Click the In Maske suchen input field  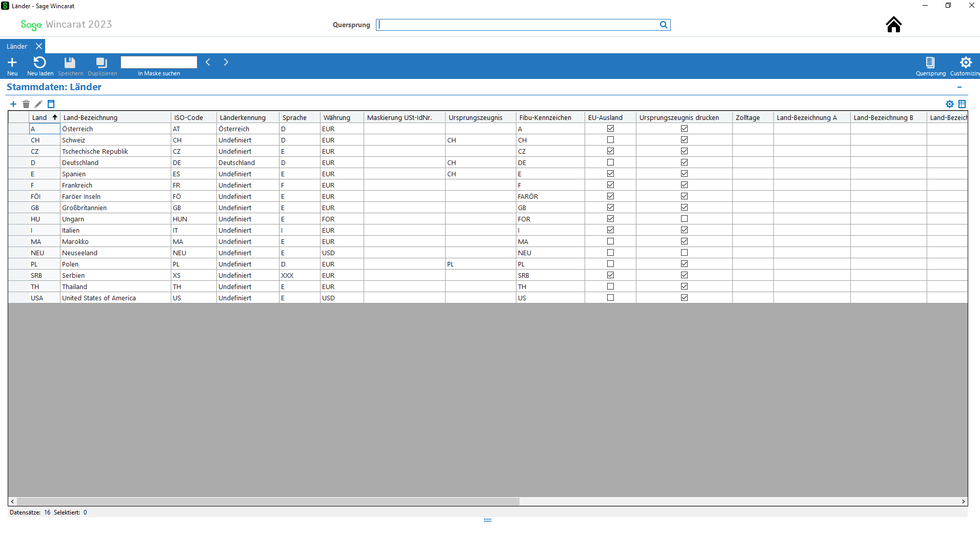click(159, 62)
